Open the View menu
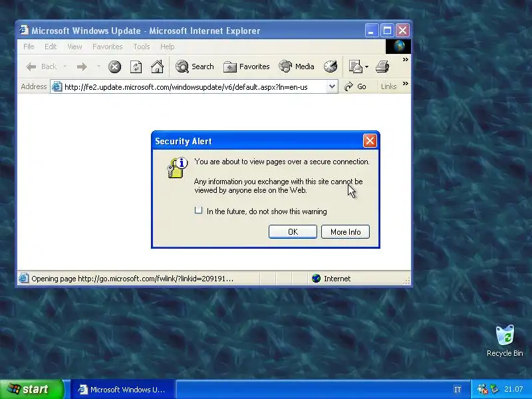Viewport: 532px width, 399px height. pyautogui.click(x=74, y=47)
